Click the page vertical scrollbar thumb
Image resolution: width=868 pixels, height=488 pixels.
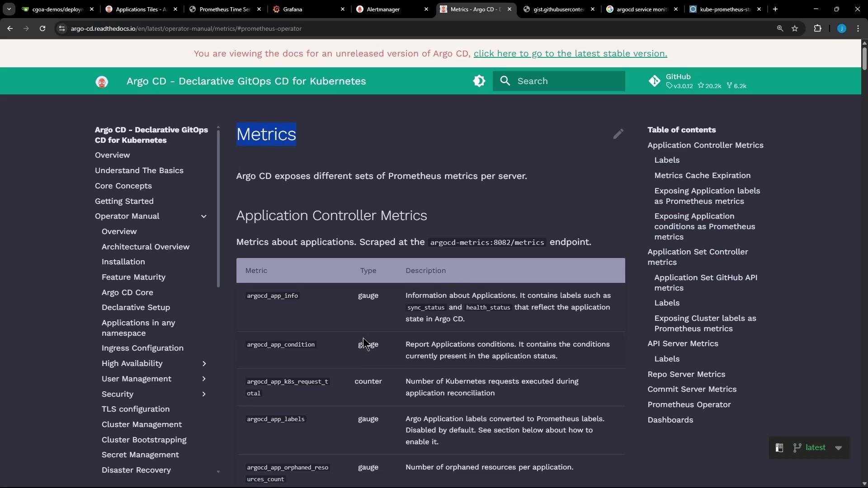[864, 58]
